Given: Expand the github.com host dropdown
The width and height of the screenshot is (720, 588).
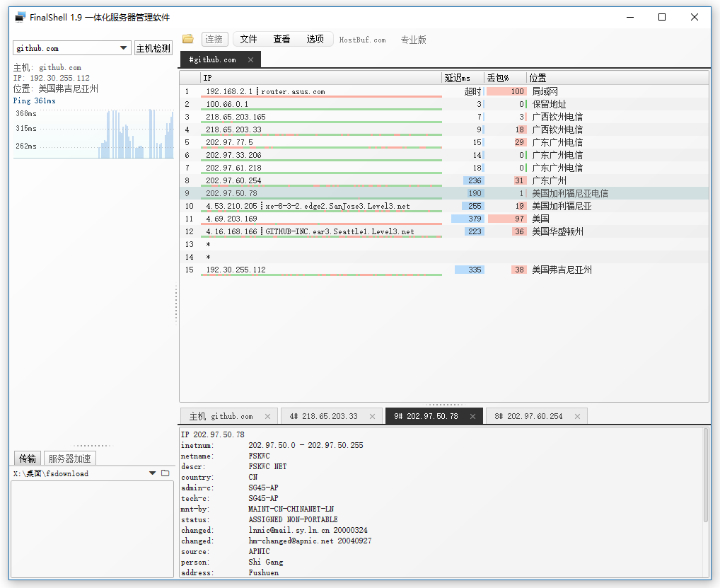Looking at the screenshot, I should (124, 48).
